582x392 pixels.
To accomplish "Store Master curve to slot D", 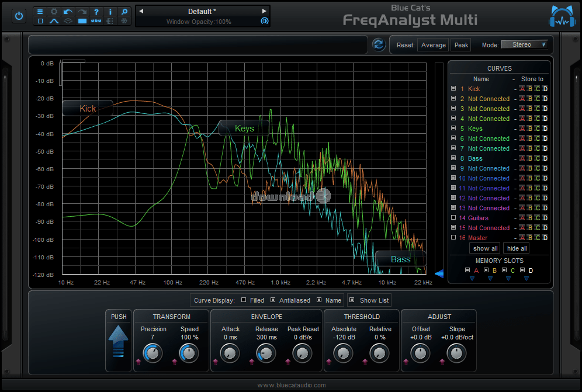I will [x=545, y=238].
